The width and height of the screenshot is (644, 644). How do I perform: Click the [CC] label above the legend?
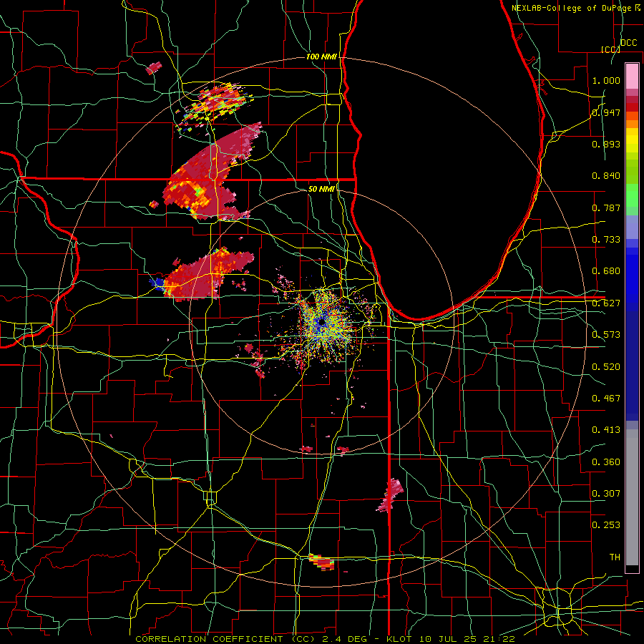[x=610, y=49]
